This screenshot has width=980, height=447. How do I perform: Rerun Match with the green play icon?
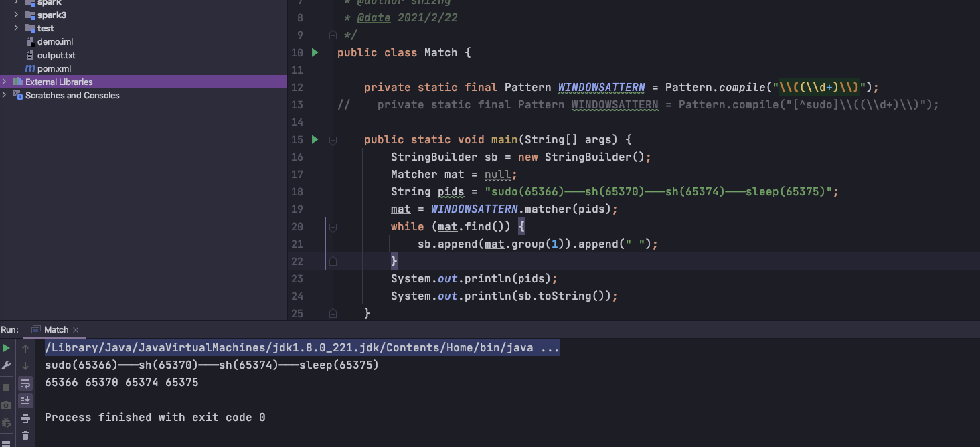tap(6, 348)
